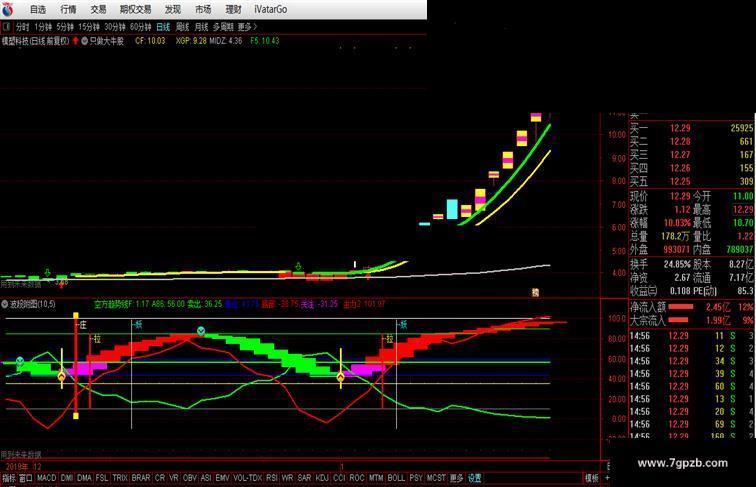
Task: Select the VR indicator
Action: coord(174,478)
